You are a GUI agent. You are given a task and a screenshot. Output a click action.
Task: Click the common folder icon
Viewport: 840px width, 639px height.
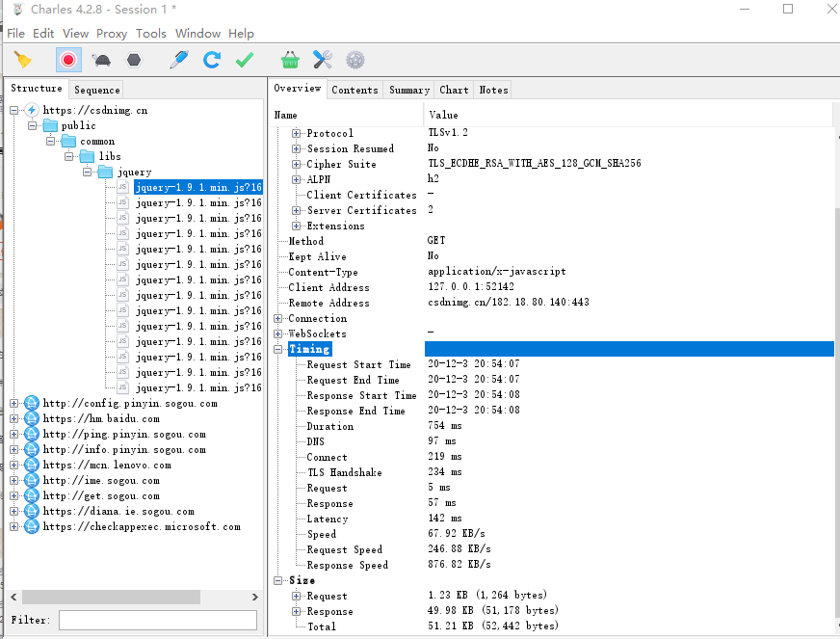[x=68, y=141]
